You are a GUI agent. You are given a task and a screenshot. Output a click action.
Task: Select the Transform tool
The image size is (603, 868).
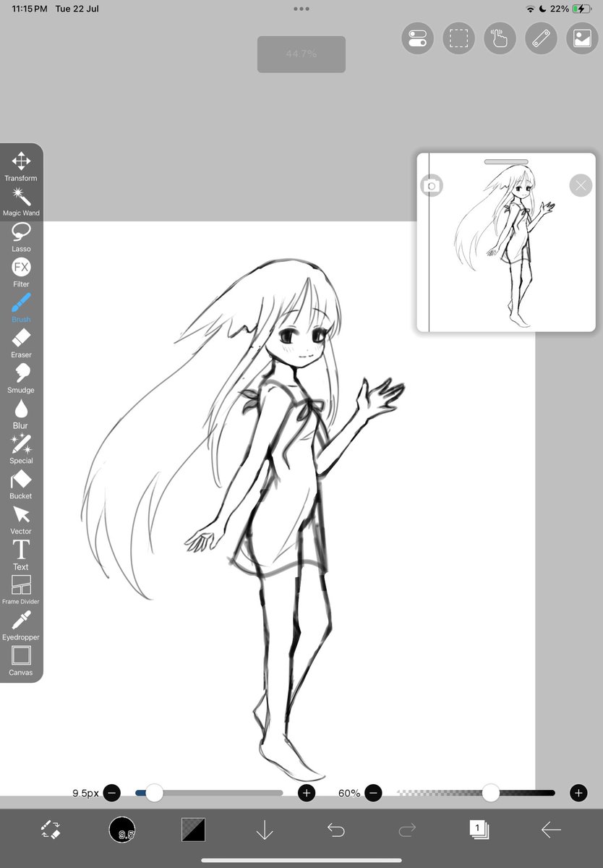[21, 166]
